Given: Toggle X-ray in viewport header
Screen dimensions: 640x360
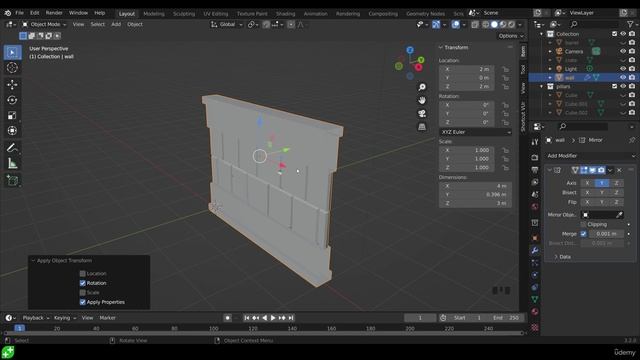Looking at the screenshot, I should (x=475, y=24).
